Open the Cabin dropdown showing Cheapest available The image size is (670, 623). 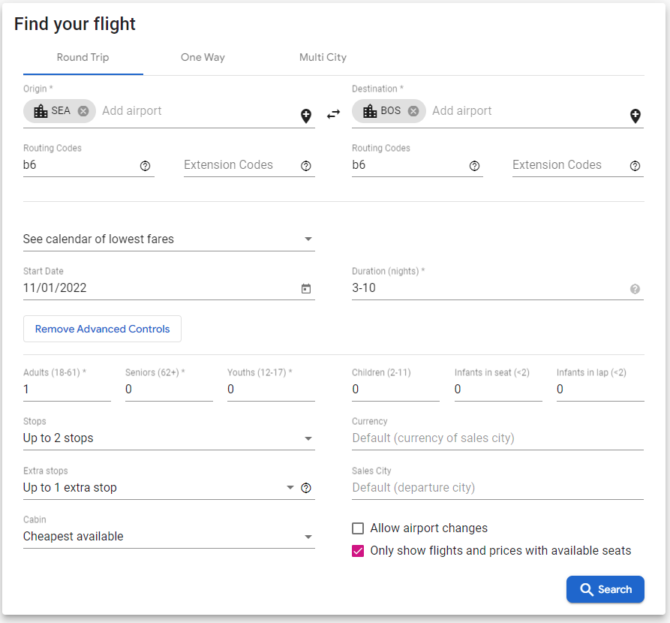coord(169,537)
